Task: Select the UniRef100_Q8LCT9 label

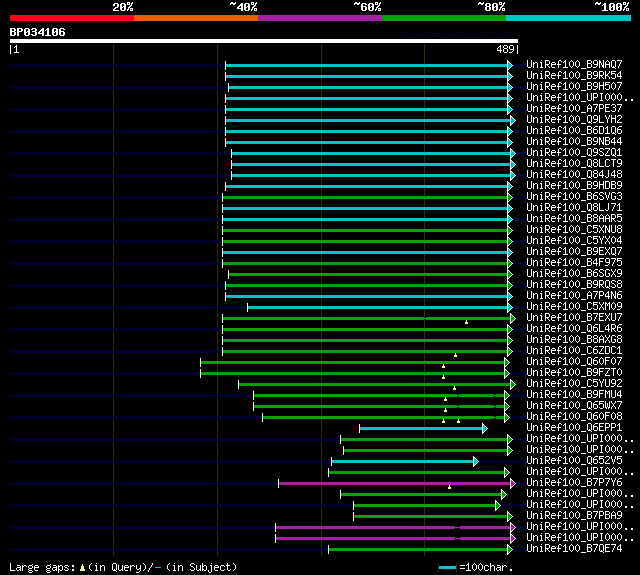Action: [574, 164]
